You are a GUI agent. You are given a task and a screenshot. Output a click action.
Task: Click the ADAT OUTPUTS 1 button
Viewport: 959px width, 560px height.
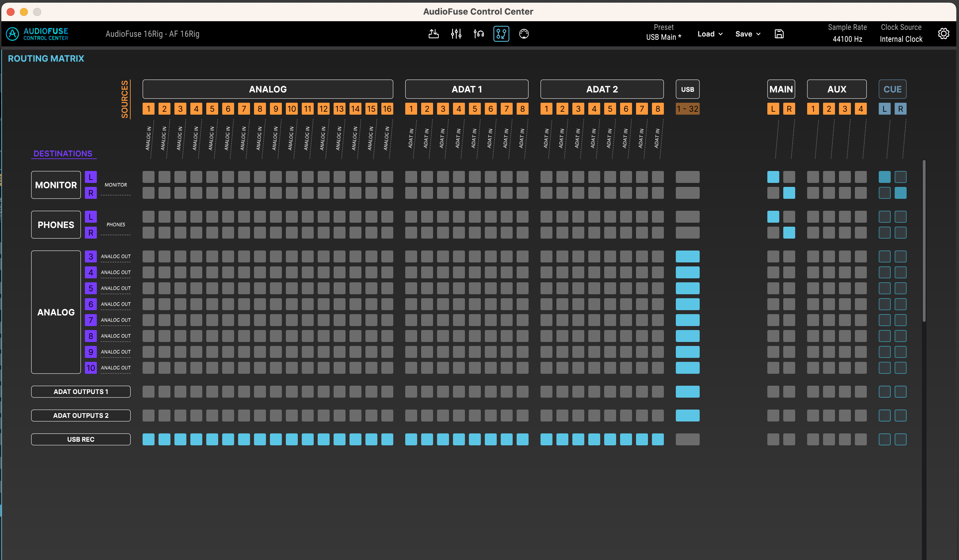point(81,392)
